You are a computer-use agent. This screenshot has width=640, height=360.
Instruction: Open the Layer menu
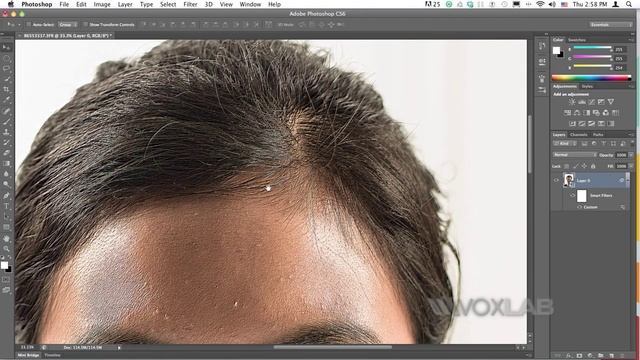click(x=125, y=4)
